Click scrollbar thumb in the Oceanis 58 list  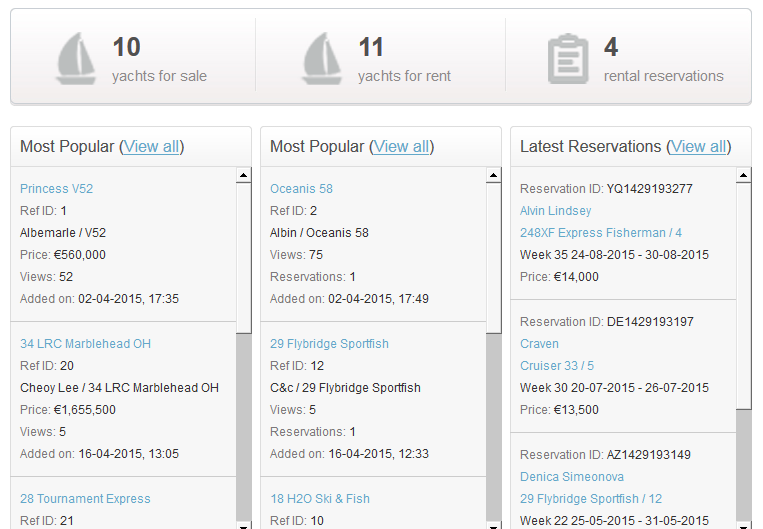pos(493,258)
